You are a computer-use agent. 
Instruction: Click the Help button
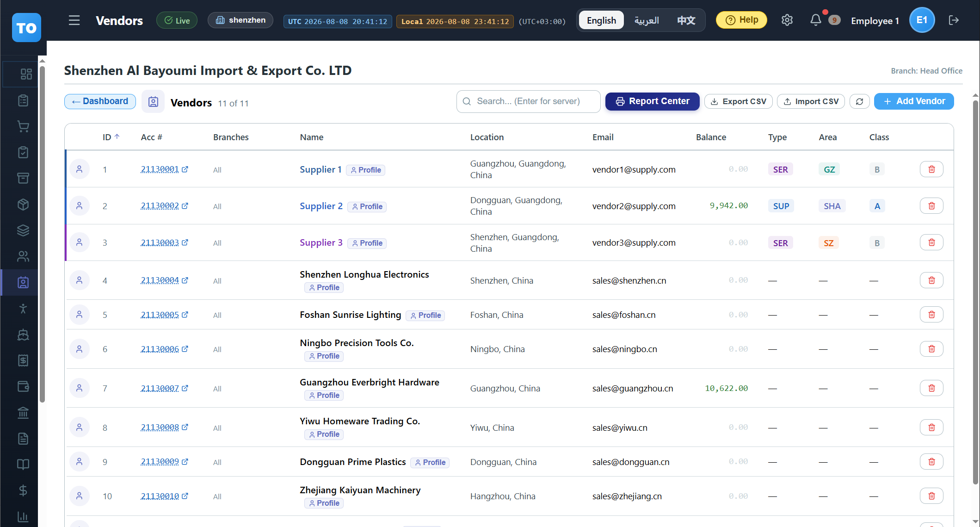[741, 20]
